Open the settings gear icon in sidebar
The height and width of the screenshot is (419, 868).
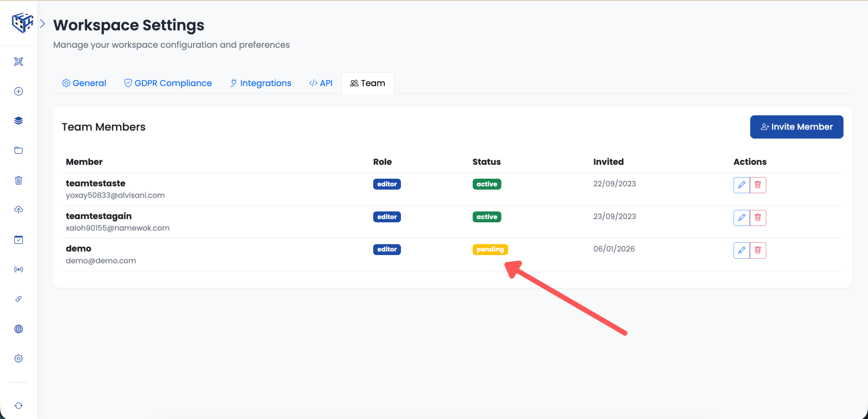(19, 358)
